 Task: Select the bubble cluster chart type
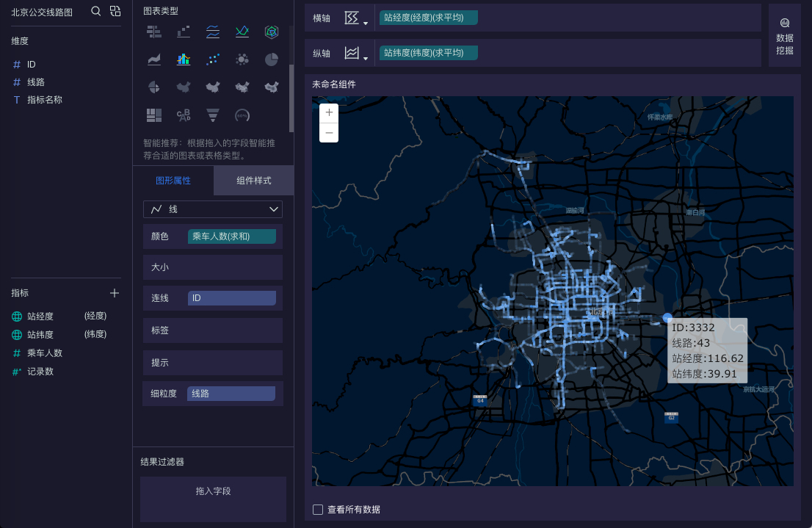(x=242, y=59)
